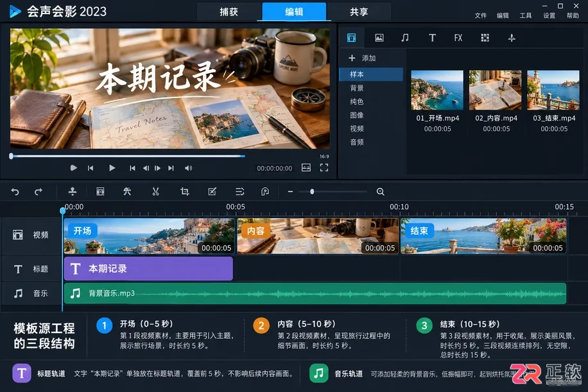Viewport: 588px width, 392px height.
Task: Jump to the end of the project
Action: pyautogui.click(x=171, y=168)
